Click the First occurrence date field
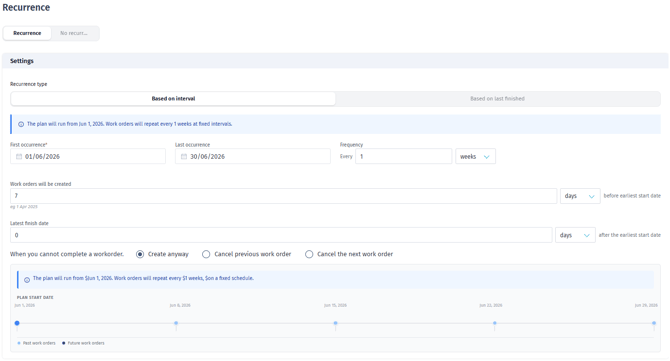Screen dimensions: 670x361 click(88, 156)
